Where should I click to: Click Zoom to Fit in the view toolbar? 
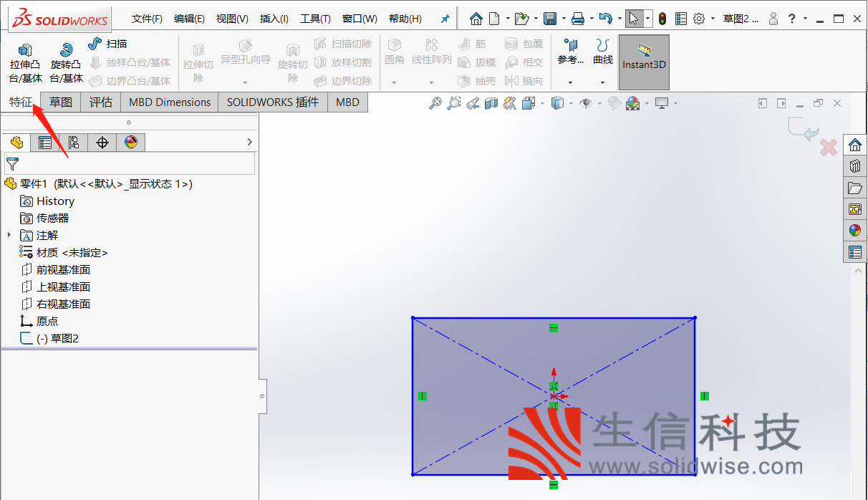click(435, 103)
